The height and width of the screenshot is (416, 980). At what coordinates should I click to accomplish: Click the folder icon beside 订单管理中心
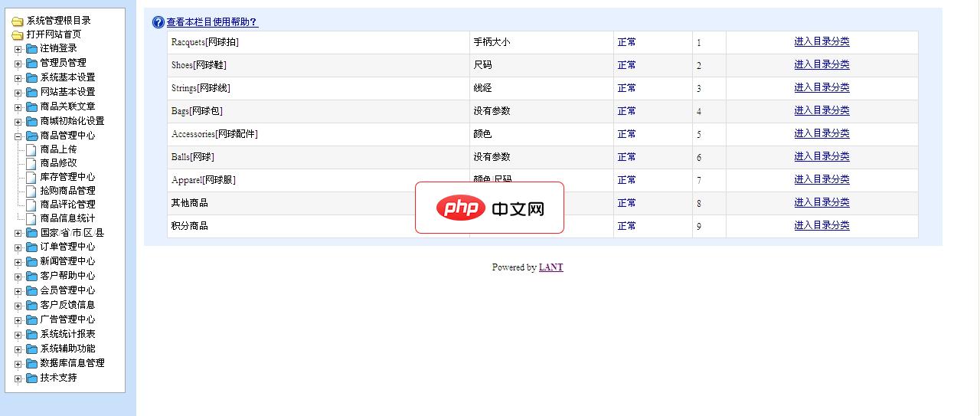coord(31,247)
